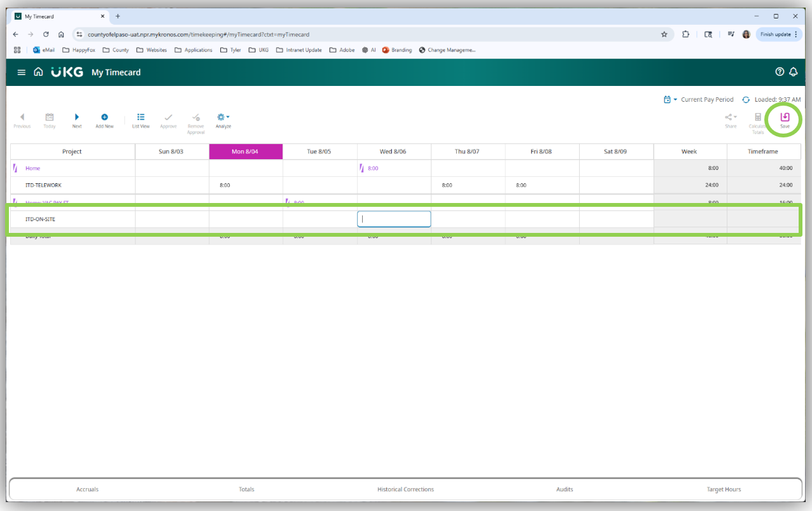
Task: Click the UKG logo in header
Action: [67, 72]
